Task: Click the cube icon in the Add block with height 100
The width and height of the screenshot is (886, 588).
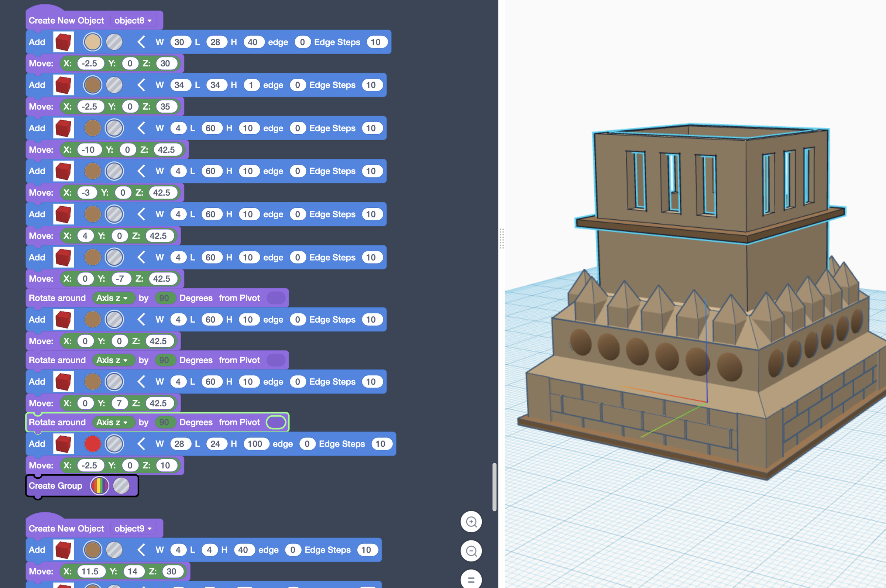Action: tap(63, 444)
